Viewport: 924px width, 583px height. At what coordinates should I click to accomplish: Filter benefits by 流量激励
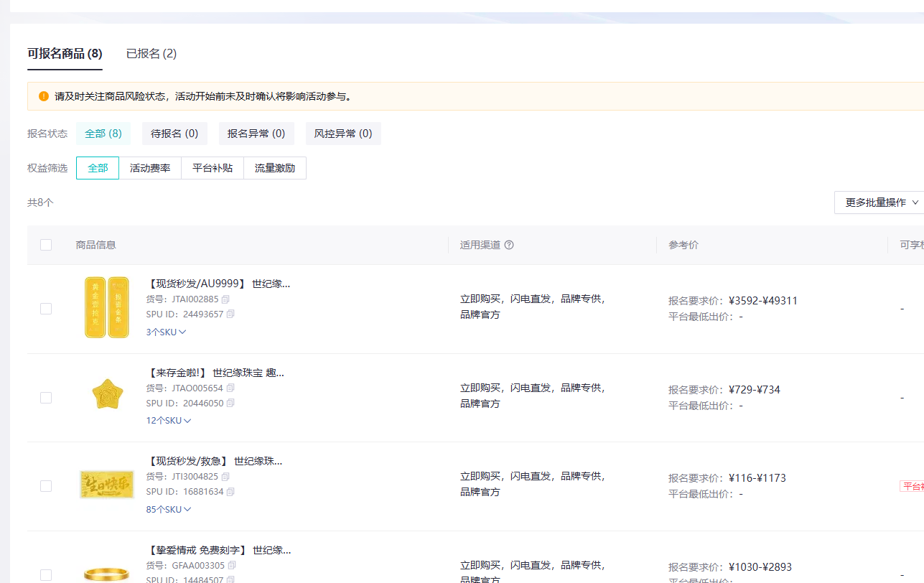pyautogui.click(x=275, y=168)
